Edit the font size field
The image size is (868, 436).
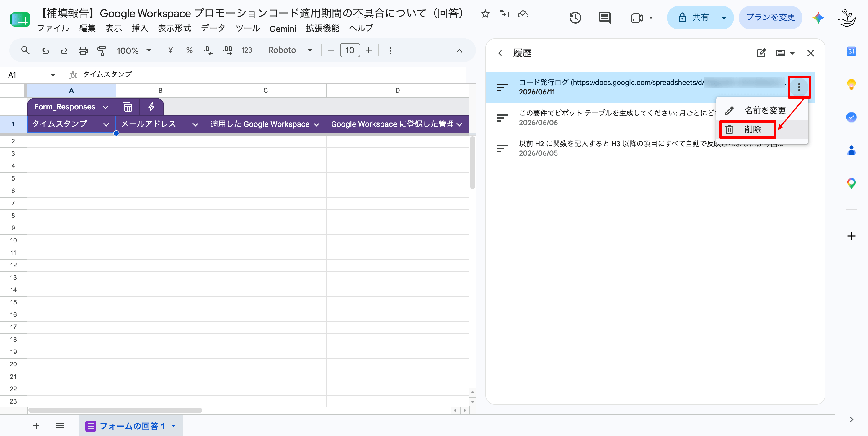click(350, 50)
